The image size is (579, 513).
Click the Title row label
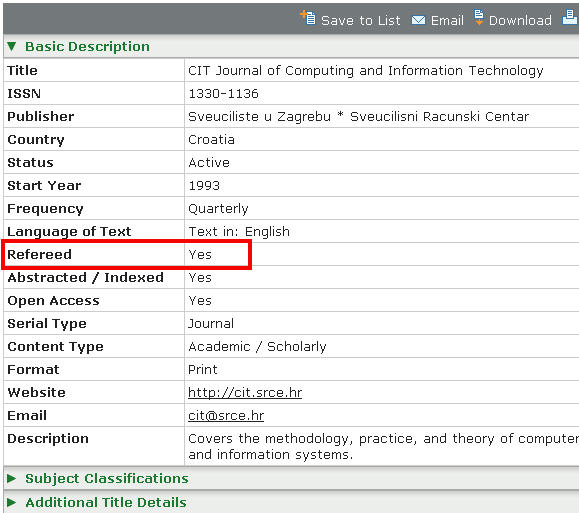pyautogui.click(x=22, y=70)
